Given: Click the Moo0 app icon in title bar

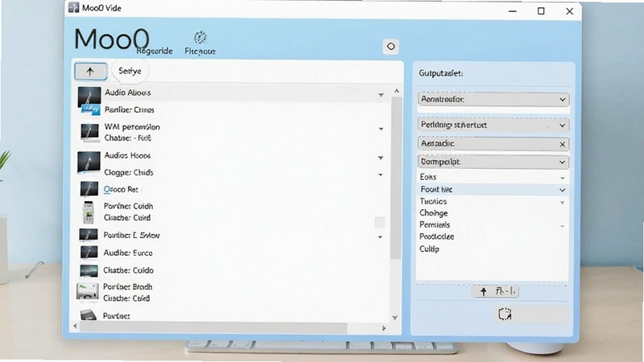Looking at the screenshot, I should pos(73,7).
